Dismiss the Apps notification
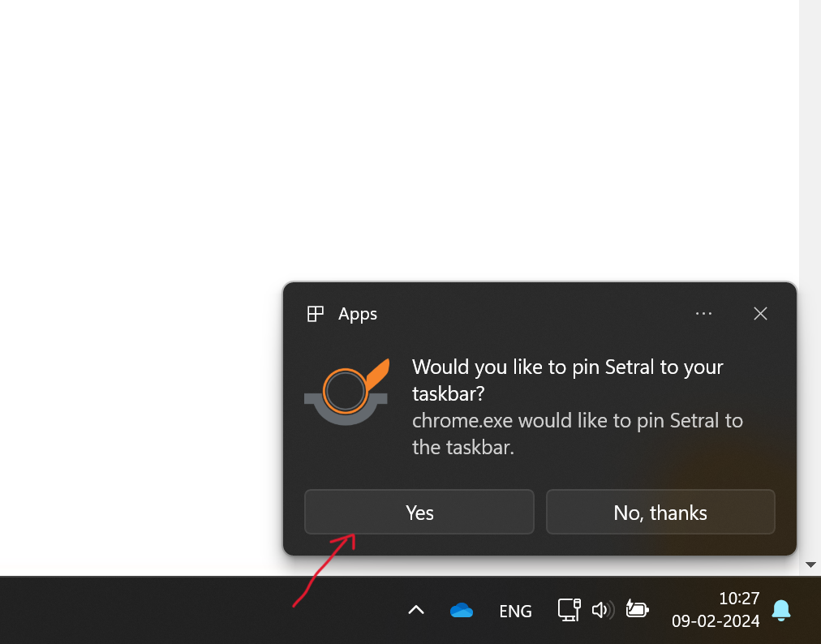Viewport: 821px width, 644px height. pyautogui.click(x=760, y=313)
